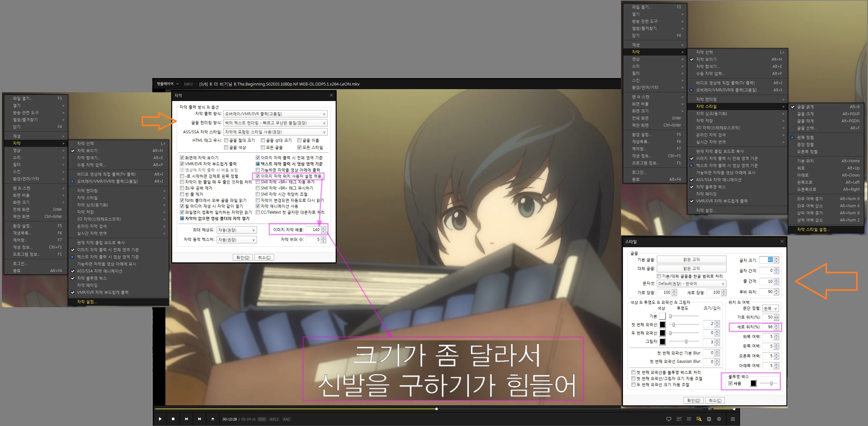Viewport: 868px width, 426px height.
Task: Close the 스타일 dialog with its X
Action: [x=782, y=241]
